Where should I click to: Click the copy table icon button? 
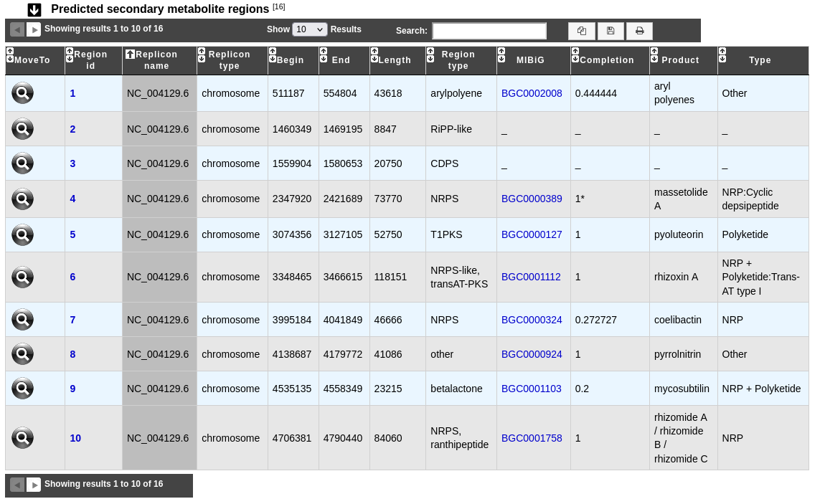coord(581,31)
